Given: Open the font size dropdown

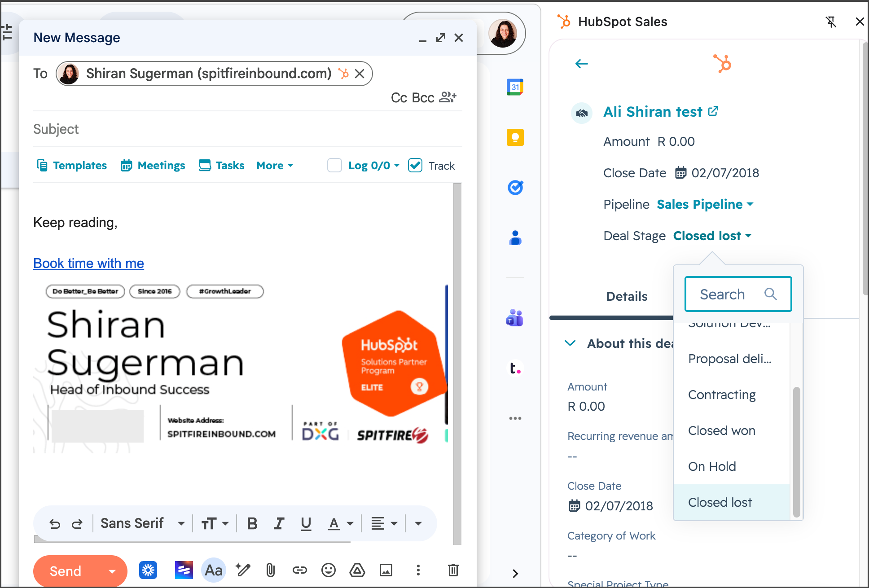Looking at the screenshot, I should pos(215,523).
